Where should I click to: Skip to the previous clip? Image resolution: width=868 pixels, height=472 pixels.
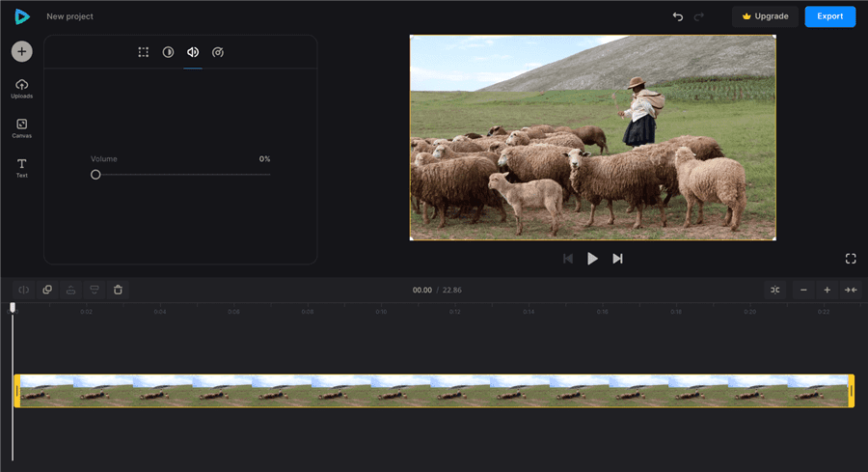567,259
